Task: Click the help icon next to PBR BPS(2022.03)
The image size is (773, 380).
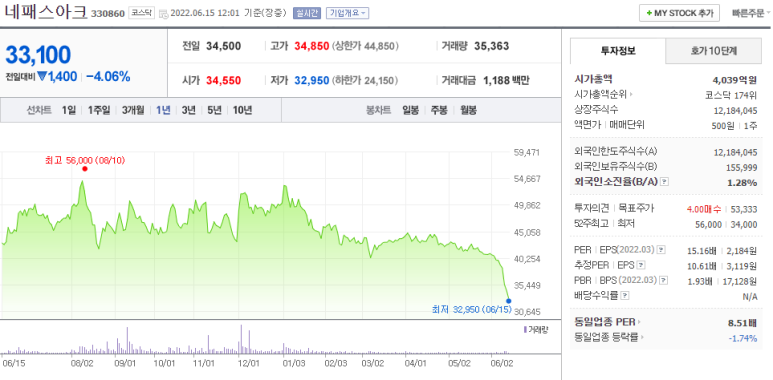Action: click(x=664, y=280)
